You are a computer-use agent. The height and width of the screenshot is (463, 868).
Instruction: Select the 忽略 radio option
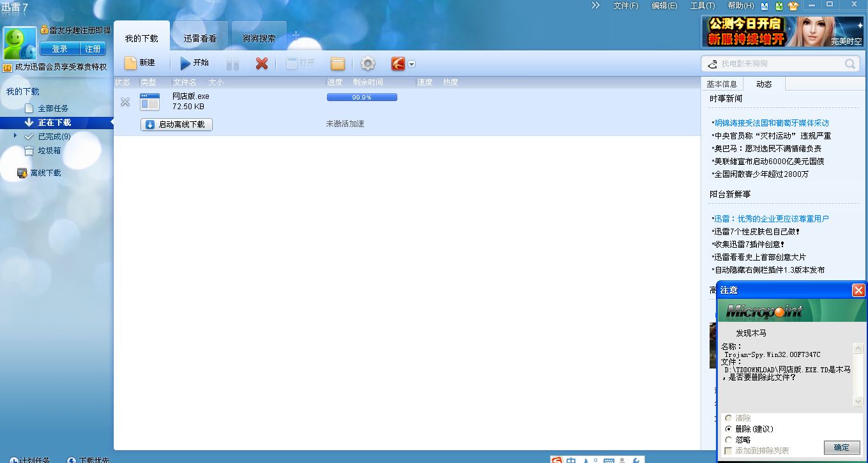click(728, 440)
